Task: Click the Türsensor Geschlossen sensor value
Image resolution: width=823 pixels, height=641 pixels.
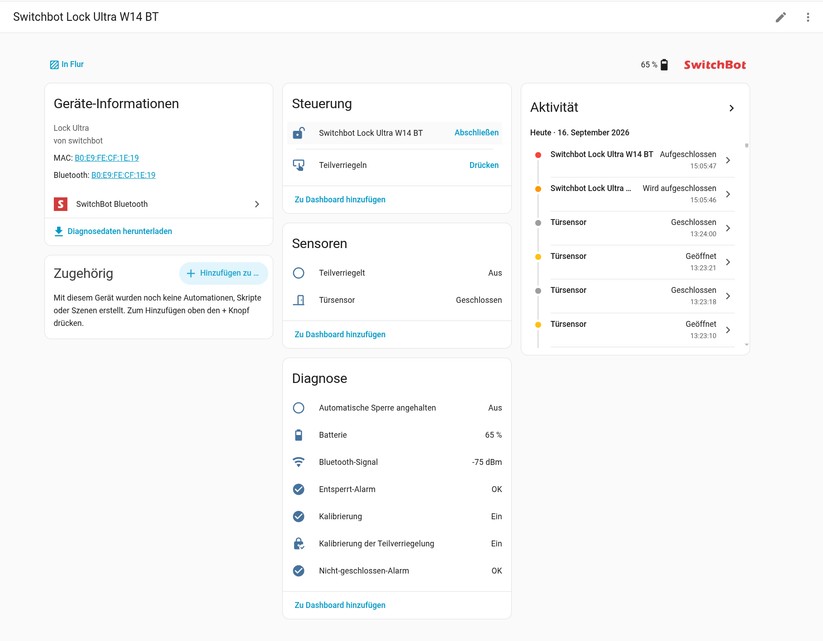Action: [479, 300]
